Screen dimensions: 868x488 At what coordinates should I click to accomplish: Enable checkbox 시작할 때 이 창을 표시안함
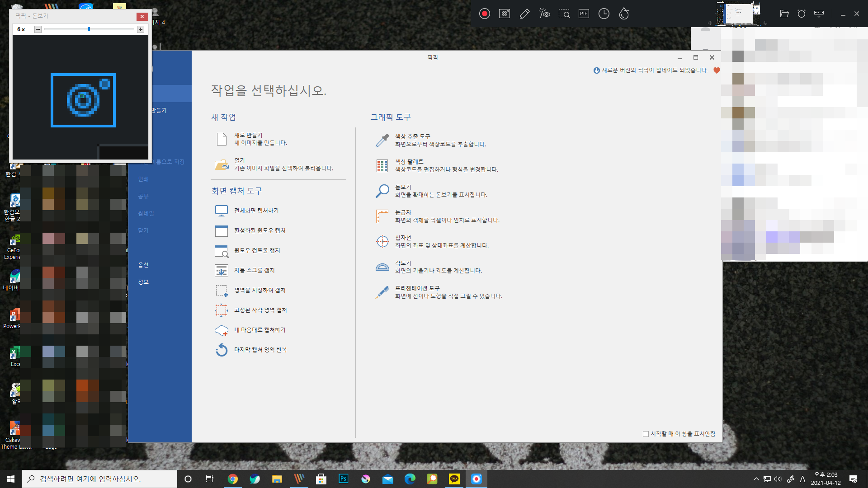point(646,434)
